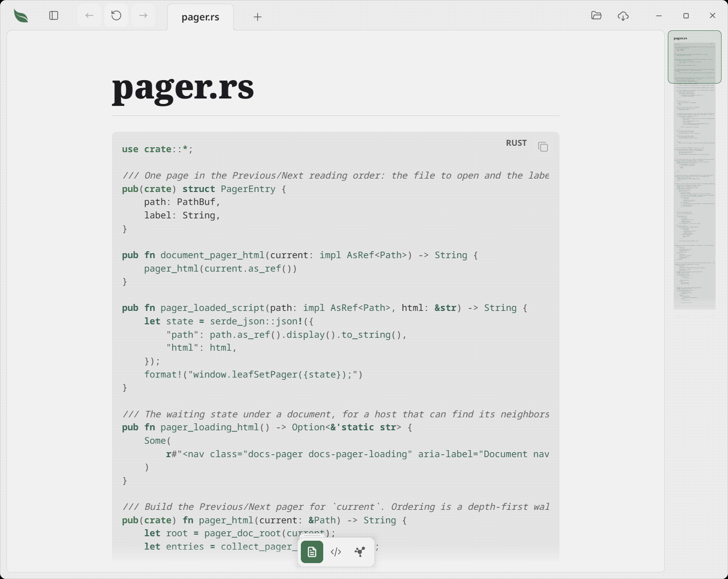Go forward with the right arrow
The image size is (728, 579).
(143, 16)
